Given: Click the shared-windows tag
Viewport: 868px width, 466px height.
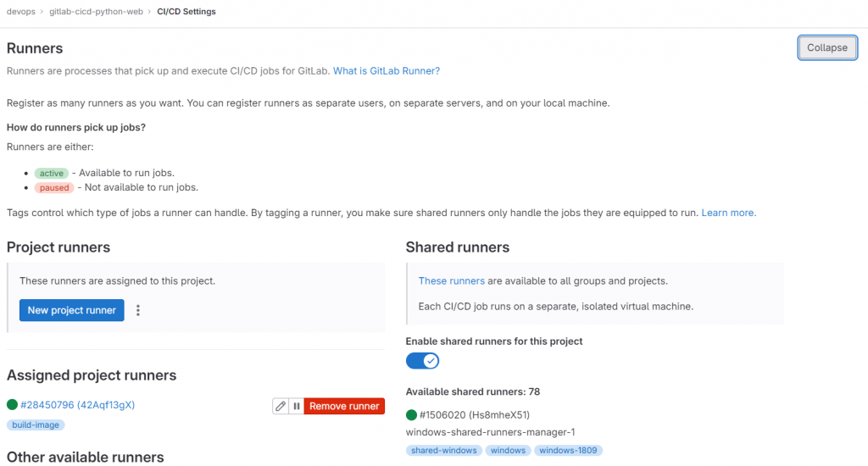Looking at the screenshot, I should coord(444,451).
